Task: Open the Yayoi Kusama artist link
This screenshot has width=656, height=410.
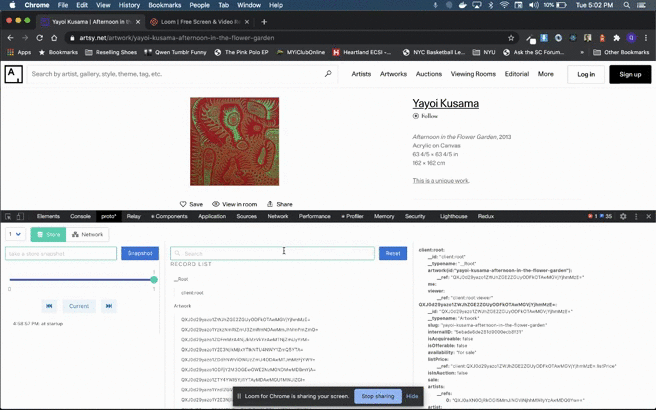Action: tap(446, 103)
